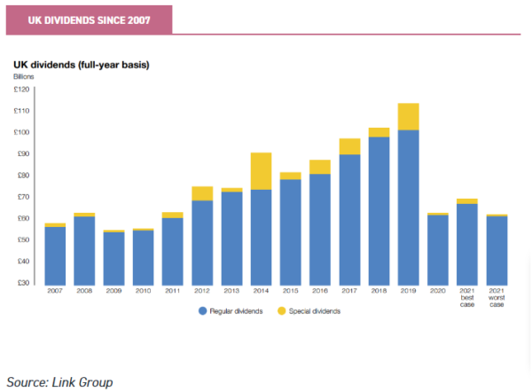Click the 2007 x-axis label
Viewport: 532px width, 392px height.
click(x=55, y=291)
